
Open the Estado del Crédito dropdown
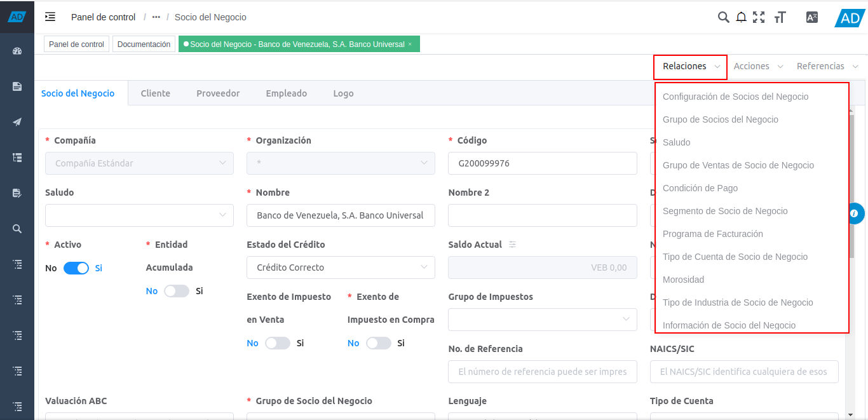pos(341,268)
